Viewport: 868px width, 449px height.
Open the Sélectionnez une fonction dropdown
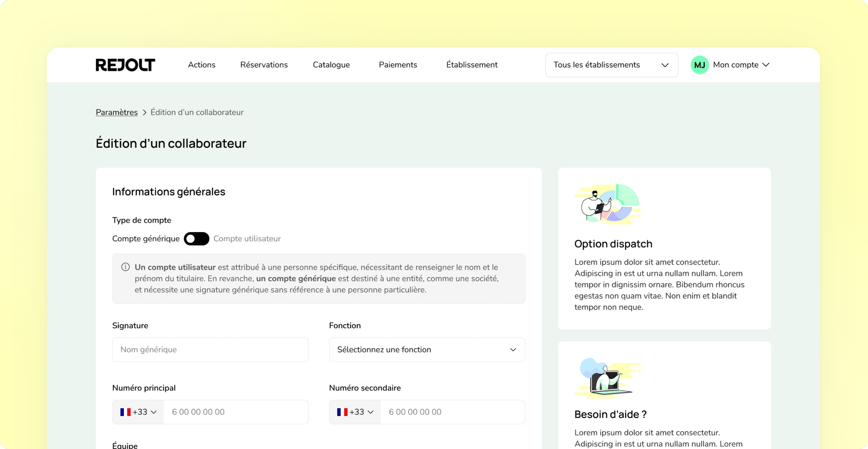click(427, 349)
